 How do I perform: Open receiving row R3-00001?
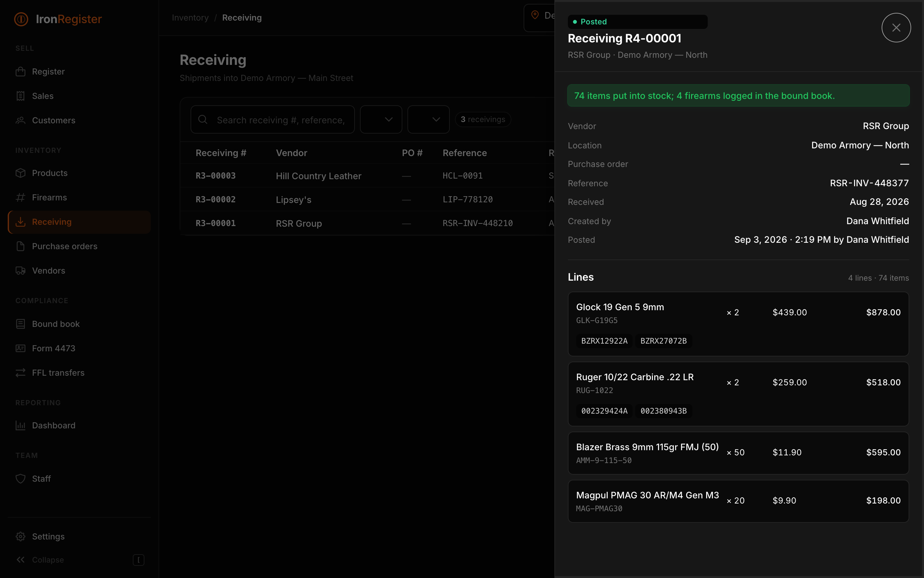click(x=367, y=223)
